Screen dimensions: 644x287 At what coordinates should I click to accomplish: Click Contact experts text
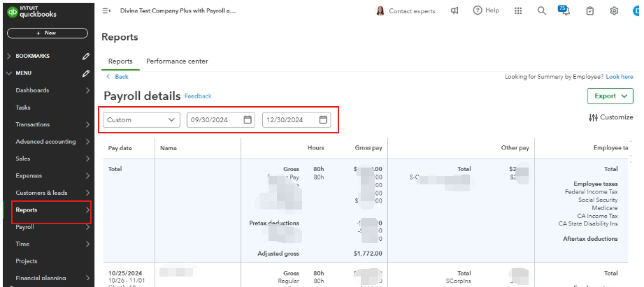[x=412, y=11]
